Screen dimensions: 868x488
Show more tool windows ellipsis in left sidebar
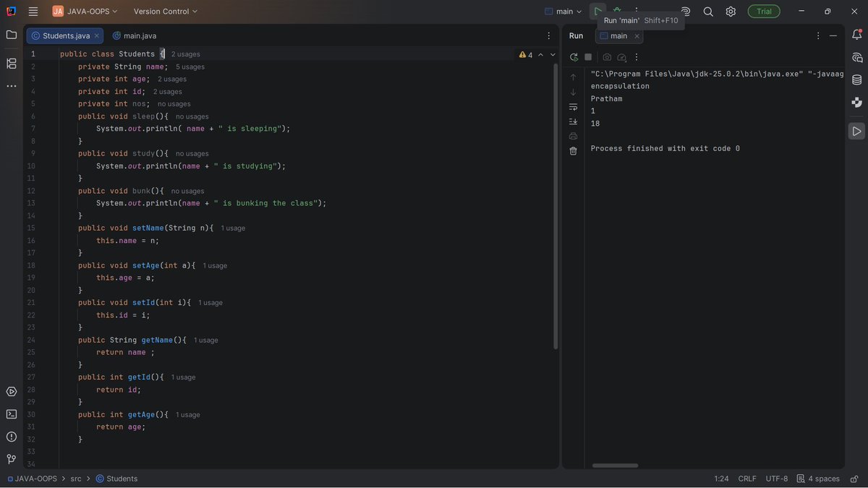click(12, 86)
